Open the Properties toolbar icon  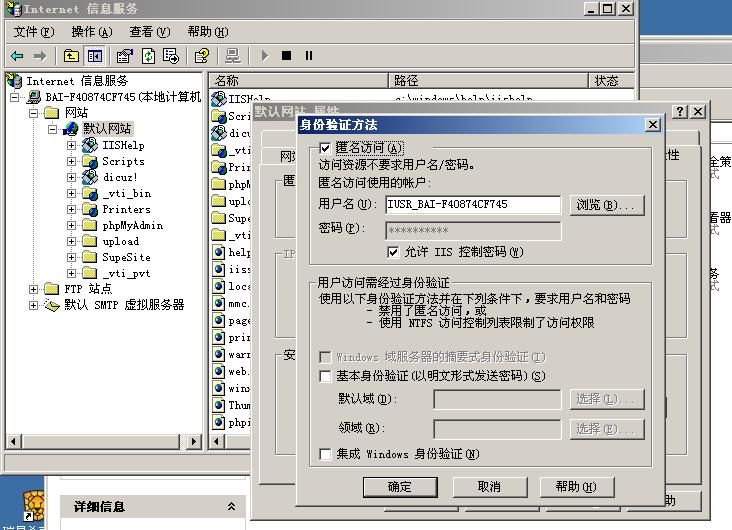coord(125,56)
